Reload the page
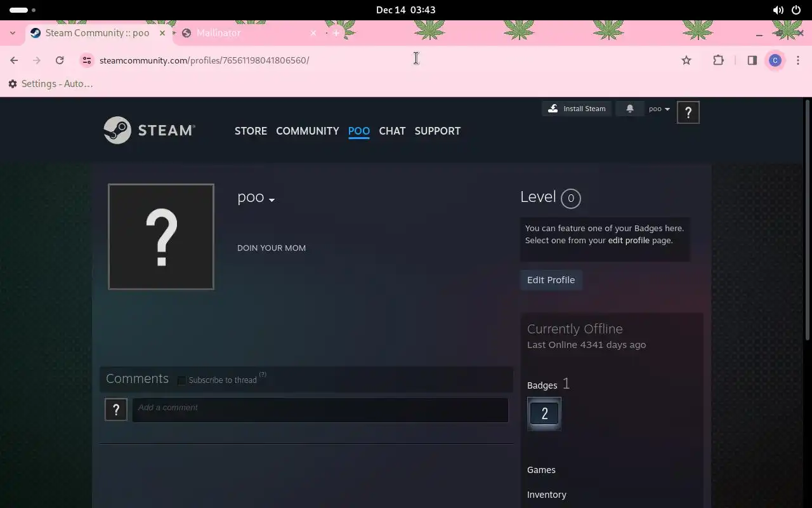The width and height of the screenshot is (812, 508). (x=60, y=60)
